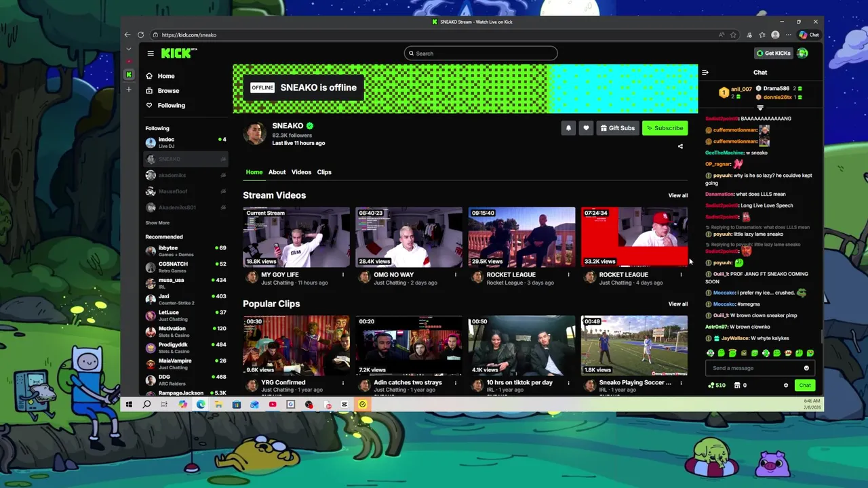
Task: Open options for Adin catches two strays
Action: tap(455, 382)
